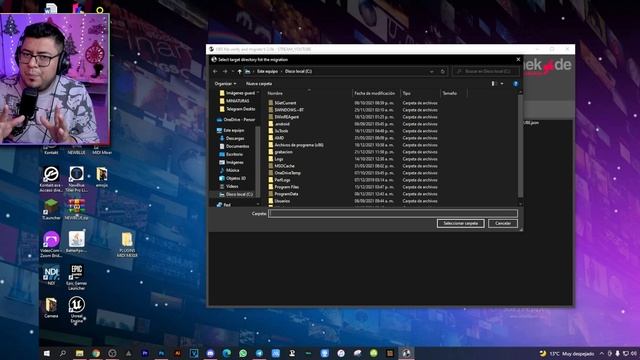The width and height of the screenshot is (640, 360).
Task: Change the folder view layout
Action: (x=493, y=84)
